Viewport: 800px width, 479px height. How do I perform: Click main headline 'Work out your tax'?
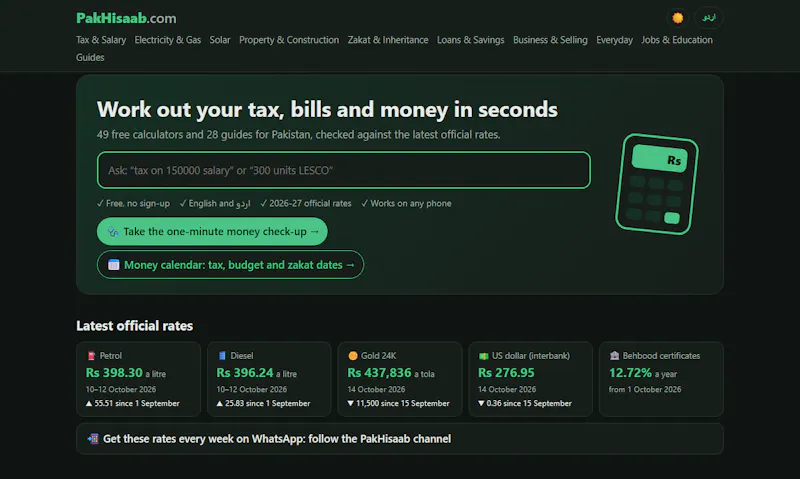[x=327, y=110]
